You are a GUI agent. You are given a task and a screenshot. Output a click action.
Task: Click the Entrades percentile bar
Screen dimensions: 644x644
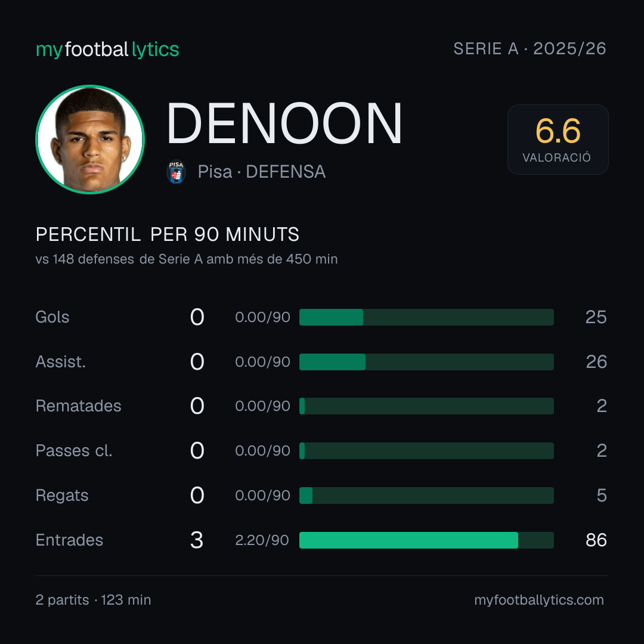point(426,540)
